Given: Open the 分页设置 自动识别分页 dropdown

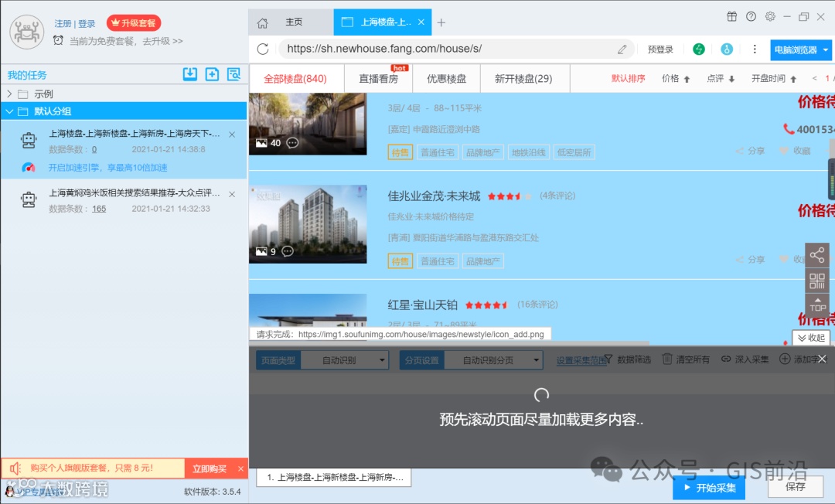Looking at the screenshot, I should pos(493,360).
